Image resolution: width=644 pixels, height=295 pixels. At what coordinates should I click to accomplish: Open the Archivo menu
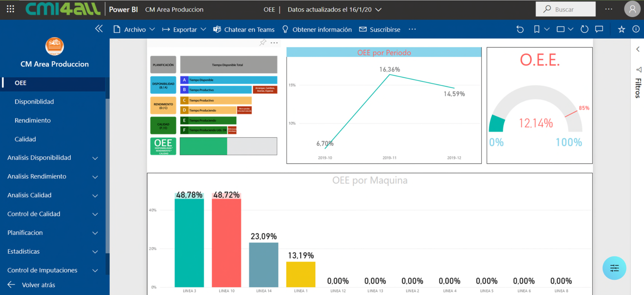(x=134, y=29)
